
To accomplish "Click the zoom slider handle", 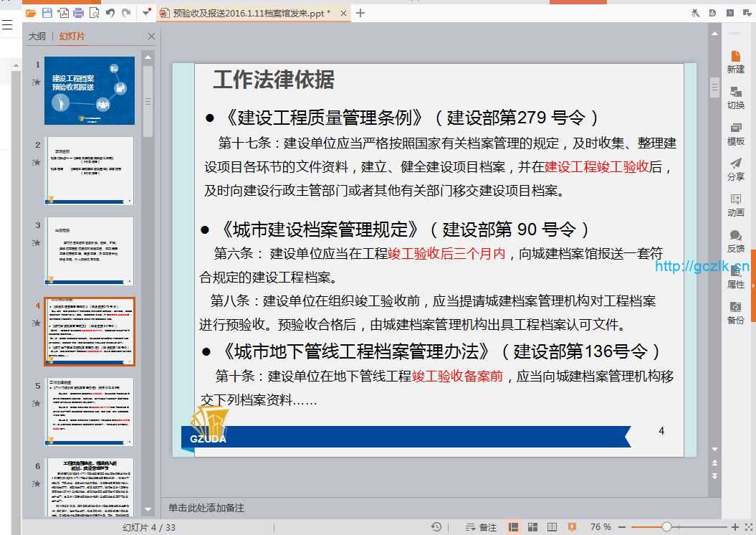I will tap(666, 527).
